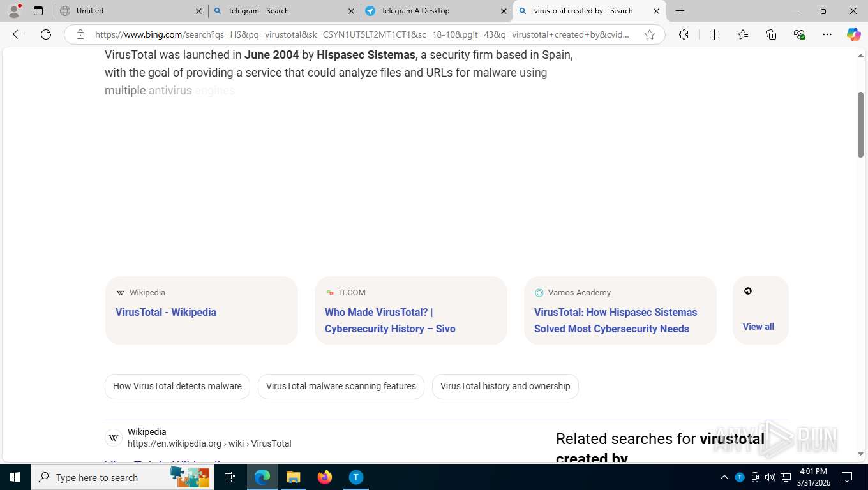Open the en.wikipedia.org VirusTotal result URL
This screenshot has width=868, height=490.
pos(209,443)
